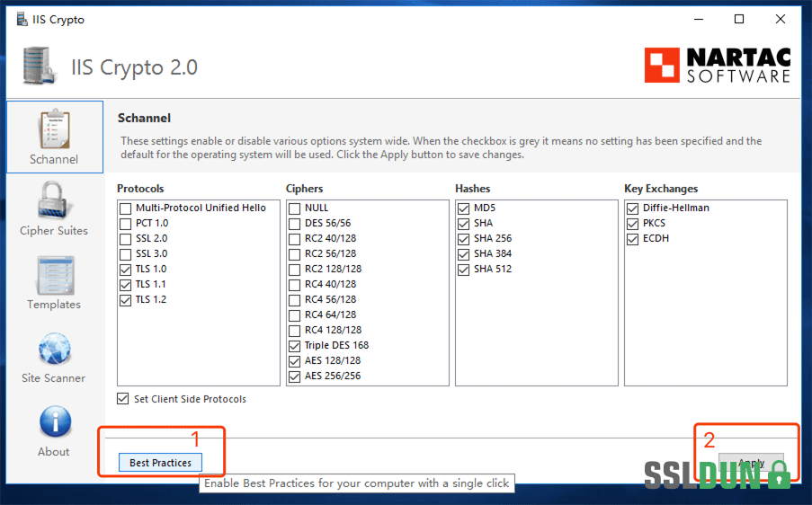Disable the MD5 hash
Screen dimensions: 812x505
pos(463,208)
